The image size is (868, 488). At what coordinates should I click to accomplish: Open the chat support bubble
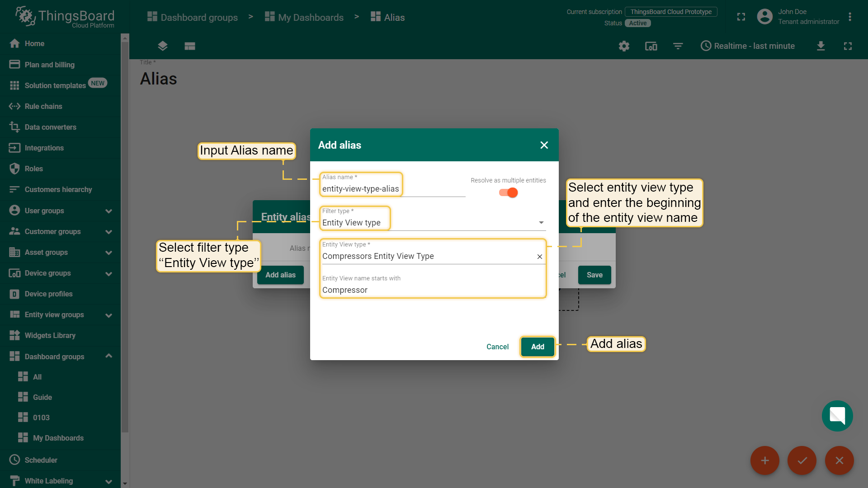tap(837, 416)
